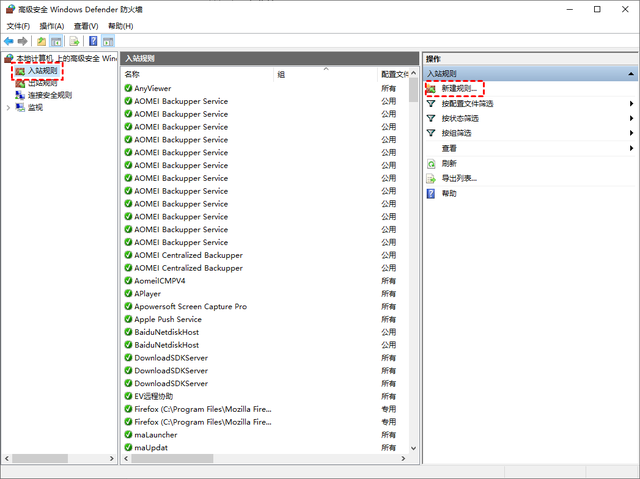This screenshot has width=640, height=479.
Task: Click green check icon beside Apple Push Service
Action: [x=128, y=319]
